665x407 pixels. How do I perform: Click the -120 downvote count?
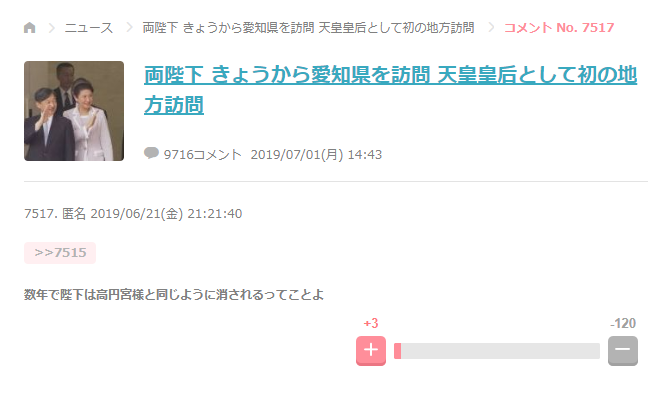pos(623,323)
